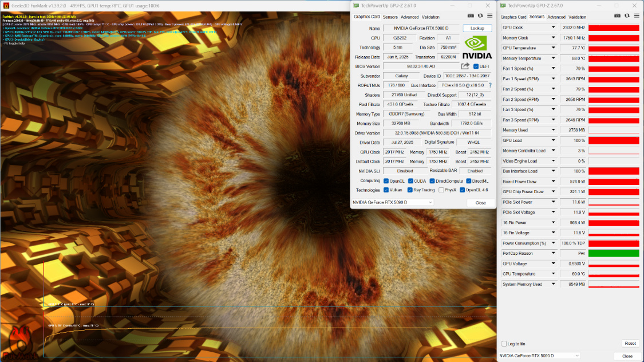This screenshot has height=362, width=644.
Task: Open hamburger menu in Graphics Card window
Action: point(489,15)
